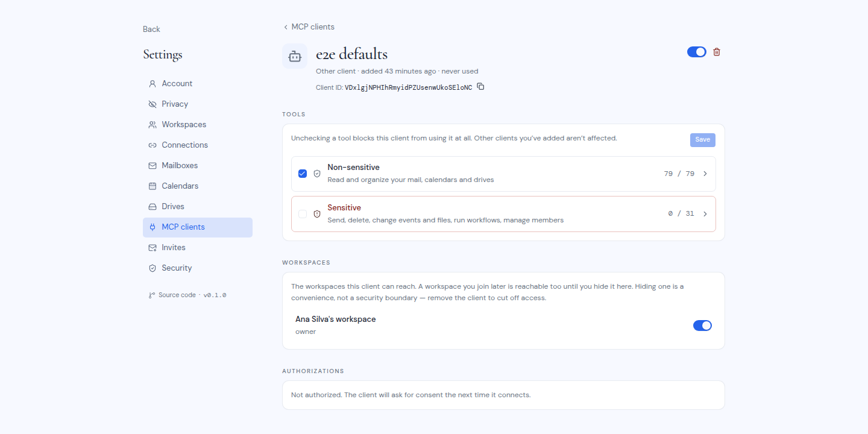Screen dimensions: 868x434
Task: Go to Workspaces settings
Action: click(x=198, y=125)
